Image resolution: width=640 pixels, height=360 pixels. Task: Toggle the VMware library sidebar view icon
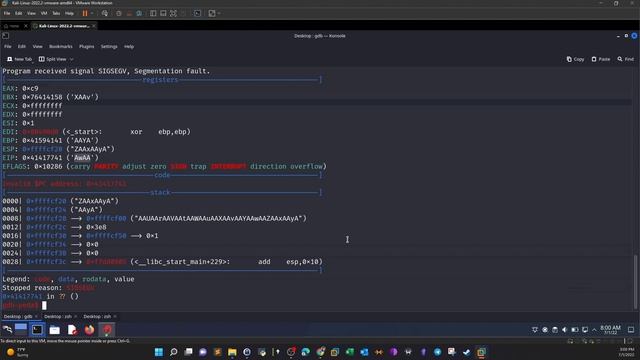click(153, 13)
